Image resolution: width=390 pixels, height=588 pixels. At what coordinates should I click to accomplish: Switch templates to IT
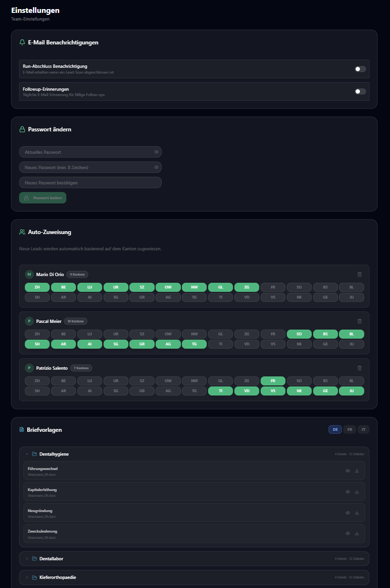tap(364, 429)
